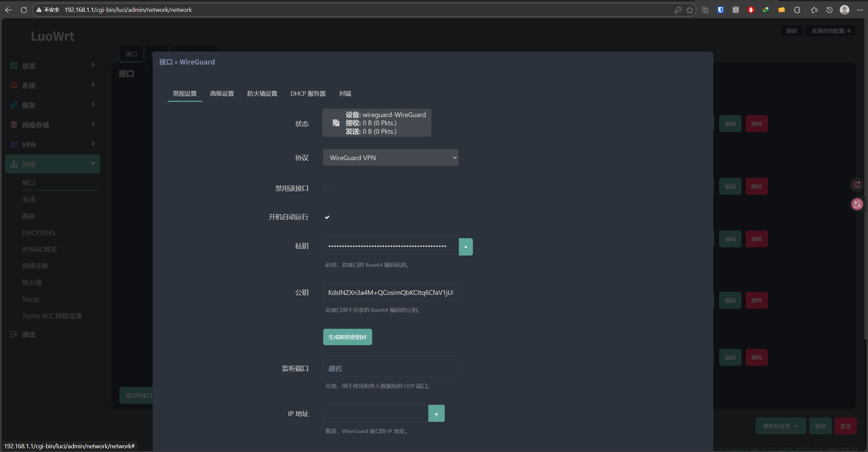The height and width of the screenshot is (452, 868).
Task: Click the pink translate icon on right edge
Action: point(857,204)
